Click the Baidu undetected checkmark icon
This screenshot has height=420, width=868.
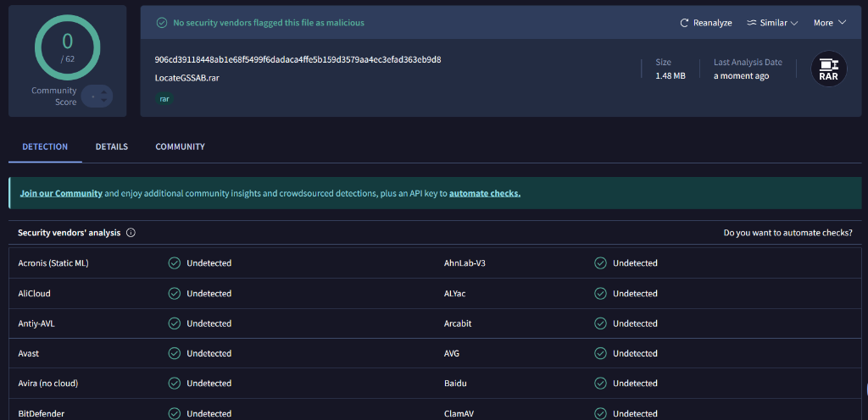point(601,383)
